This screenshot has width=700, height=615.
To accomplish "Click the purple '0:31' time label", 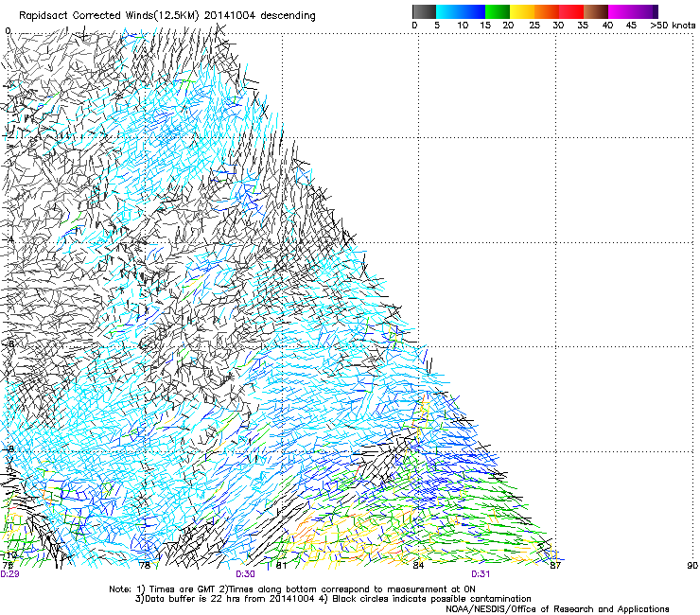I will coord(481,574).
